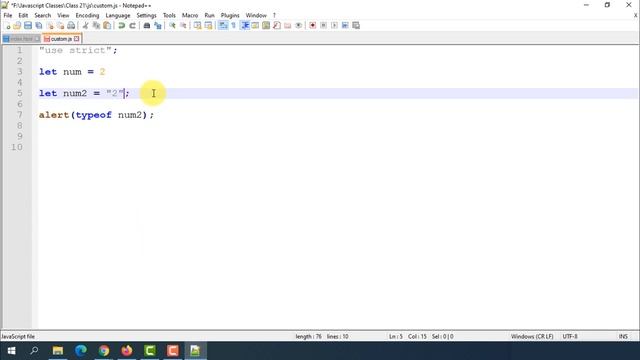Click the "use strict" code line

[78, 50]
